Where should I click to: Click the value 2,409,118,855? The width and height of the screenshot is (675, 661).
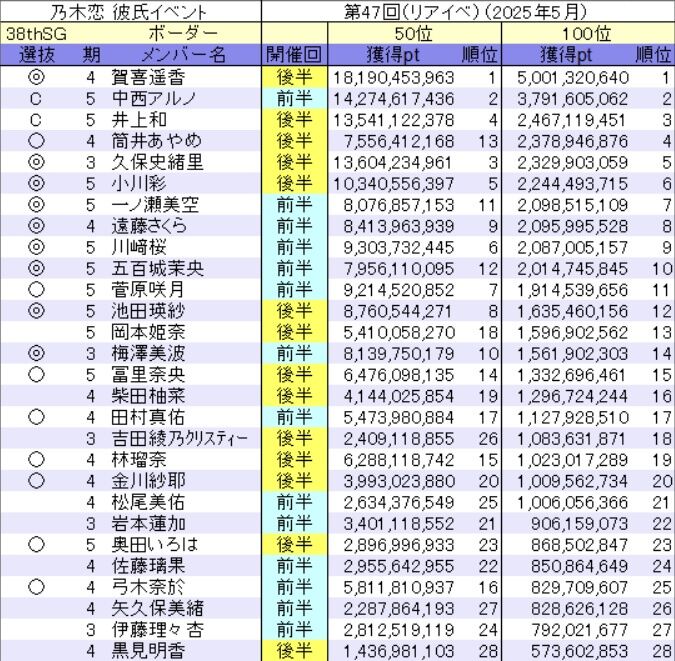(x=399, y=439)
